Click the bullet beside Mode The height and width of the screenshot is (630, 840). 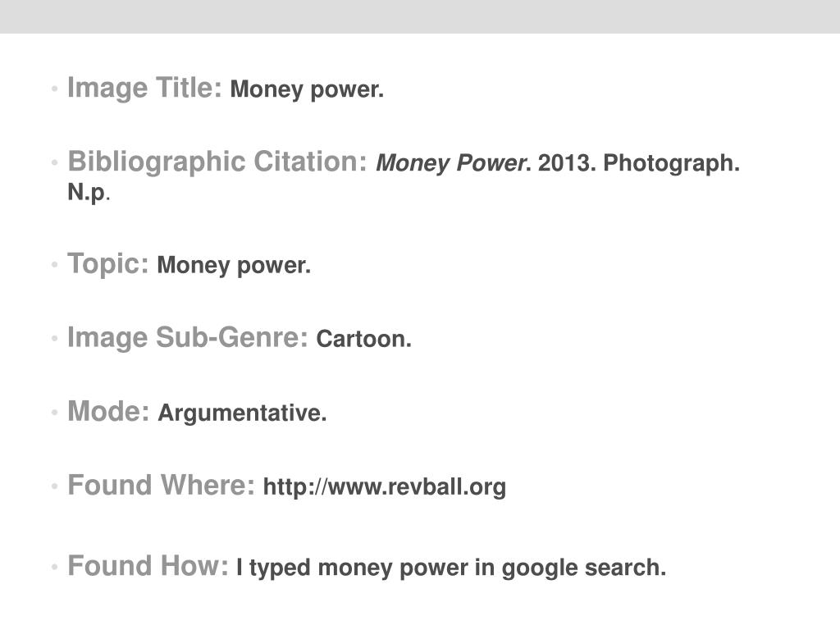pos(54,413)
